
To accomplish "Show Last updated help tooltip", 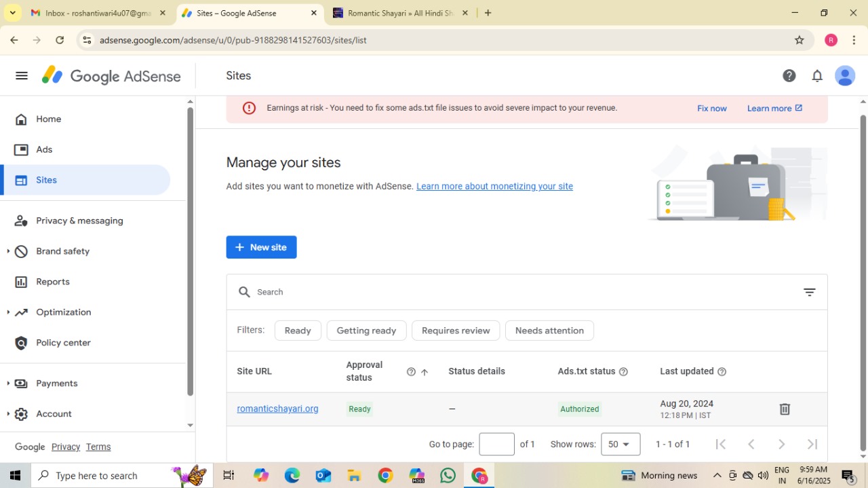I will [x=722, y=372].
